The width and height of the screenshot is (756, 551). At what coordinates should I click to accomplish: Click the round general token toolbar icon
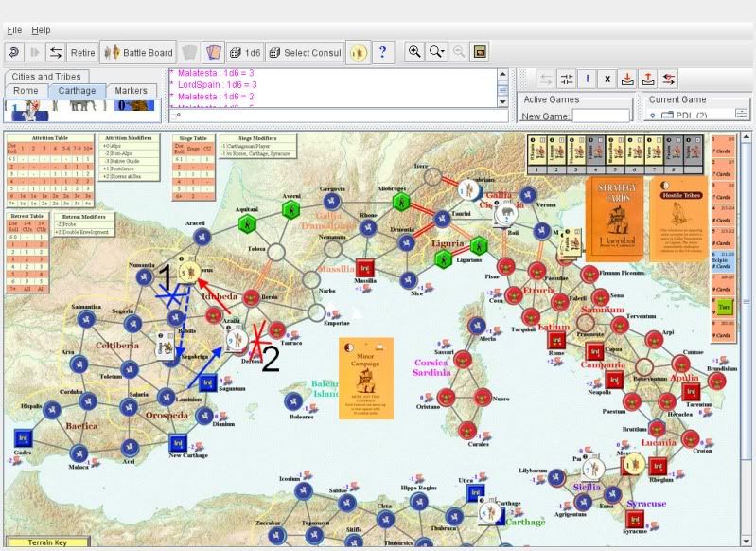tap(359, 52)
